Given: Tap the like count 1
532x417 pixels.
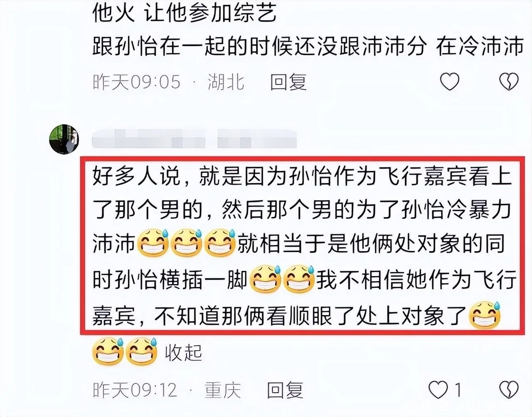Looking at the screenshot, I should point(458,390).
